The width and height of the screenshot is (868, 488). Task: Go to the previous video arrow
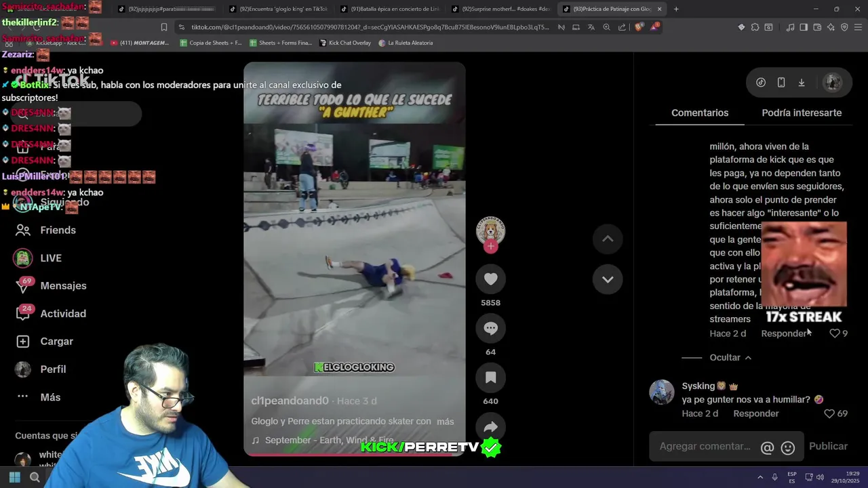(x=608, y=239)
